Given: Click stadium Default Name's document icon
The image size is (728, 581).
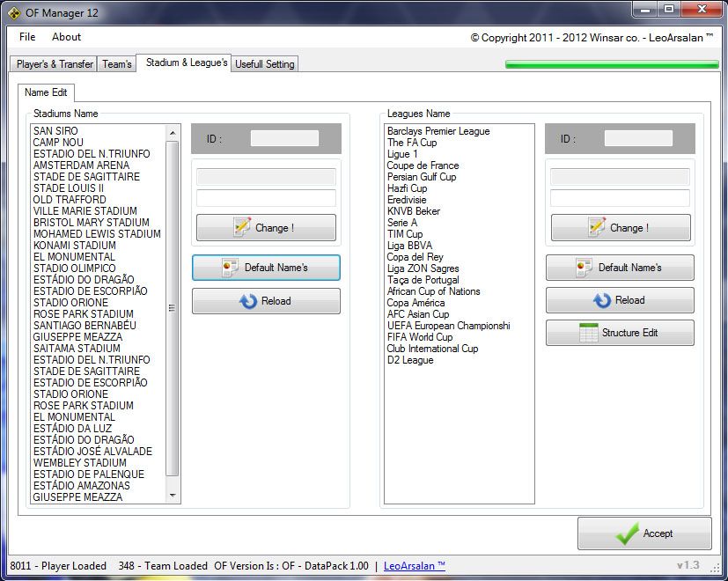Looking at the screenshot, I should [x=231, y=268].
